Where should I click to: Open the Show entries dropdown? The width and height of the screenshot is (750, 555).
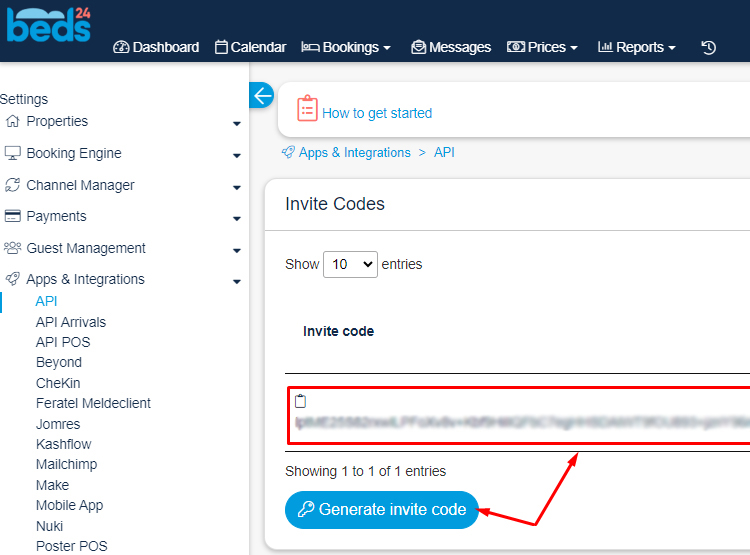[350, 264]
